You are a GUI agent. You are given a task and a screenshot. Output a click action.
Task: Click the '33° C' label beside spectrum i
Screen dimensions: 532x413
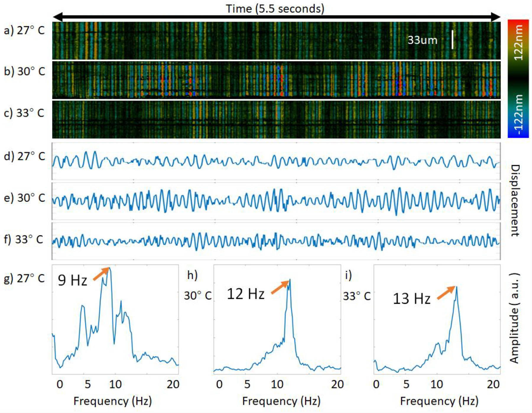(357, 296)
